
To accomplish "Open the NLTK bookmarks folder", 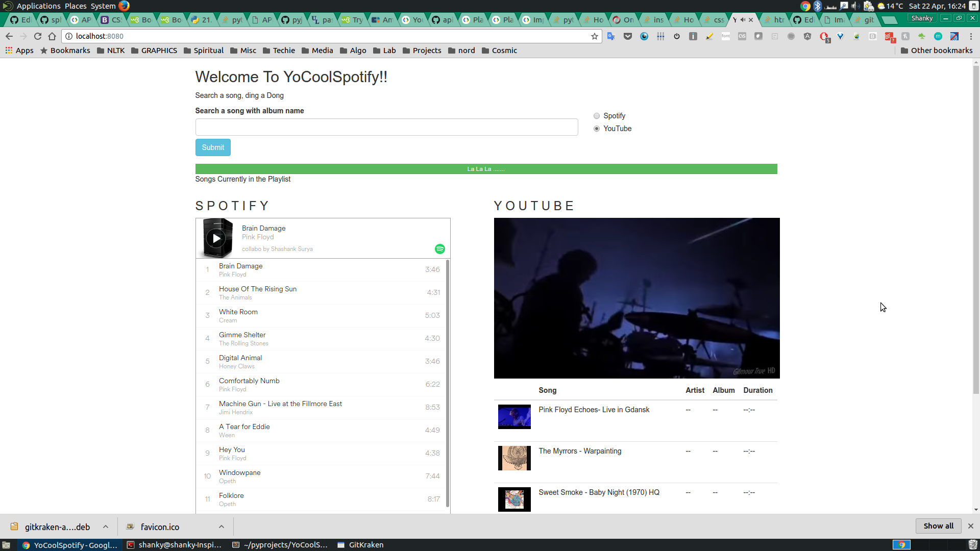I will (x=111, y=51).
